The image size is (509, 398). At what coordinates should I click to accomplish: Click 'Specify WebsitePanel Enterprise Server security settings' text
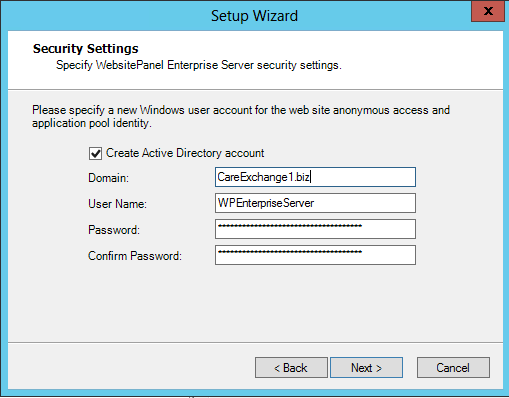(199, 65)
